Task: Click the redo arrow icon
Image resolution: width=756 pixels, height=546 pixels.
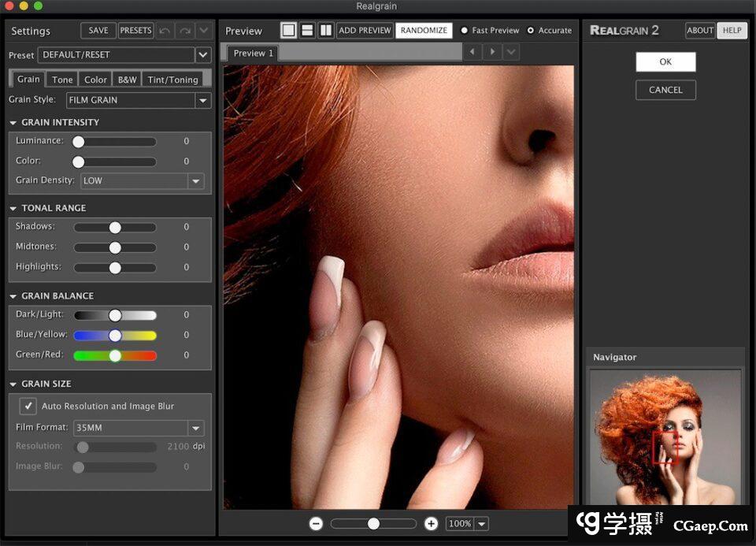Action: tap(184, 31)
